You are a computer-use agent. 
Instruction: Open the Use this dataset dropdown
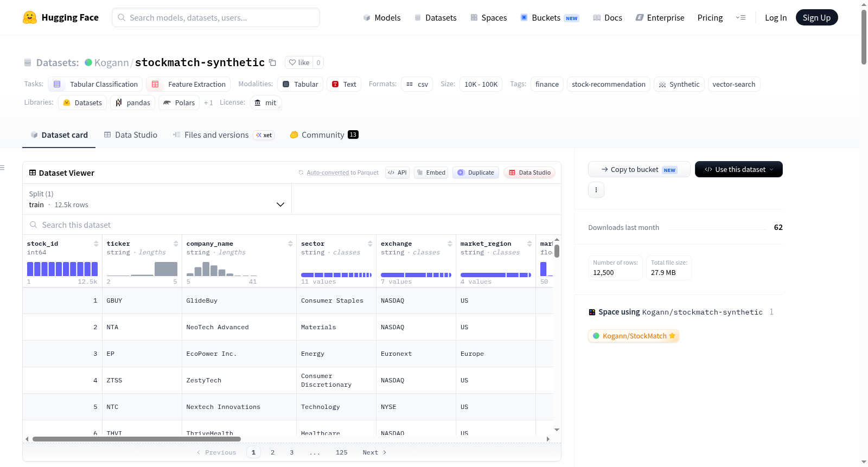coord(739,169)
